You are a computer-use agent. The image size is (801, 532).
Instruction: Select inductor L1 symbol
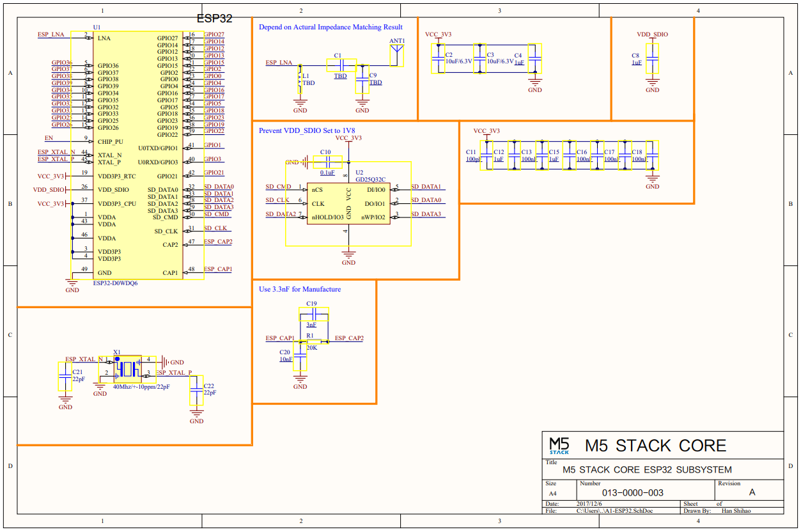(299, 79)
